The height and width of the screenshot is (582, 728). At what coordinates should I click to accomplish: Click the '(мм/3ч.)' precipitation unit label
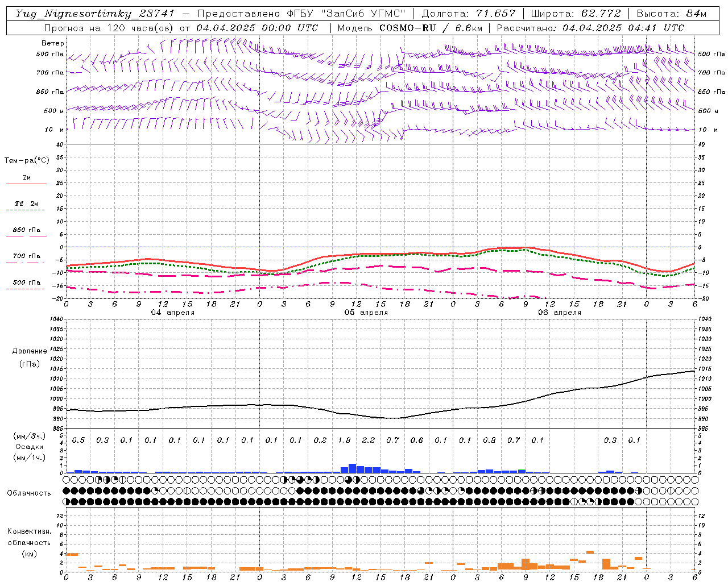(x=29, y=436)
